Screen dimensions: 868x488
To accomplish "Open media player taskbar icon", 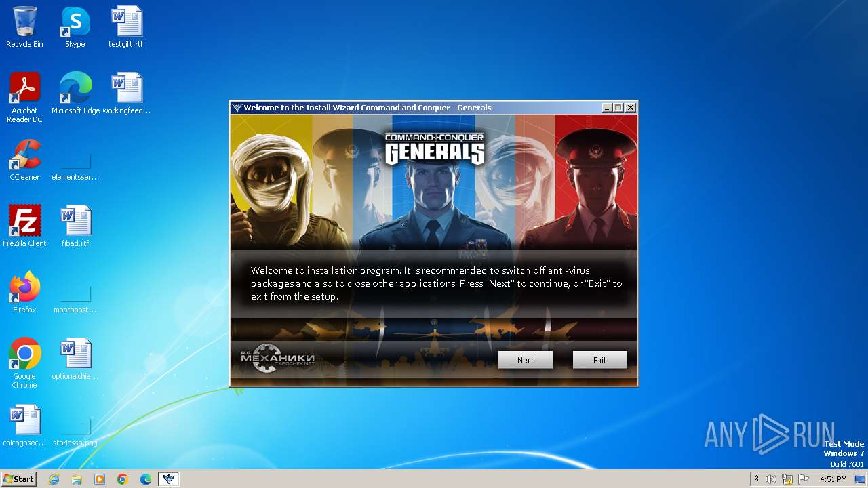I will point(100,479).
